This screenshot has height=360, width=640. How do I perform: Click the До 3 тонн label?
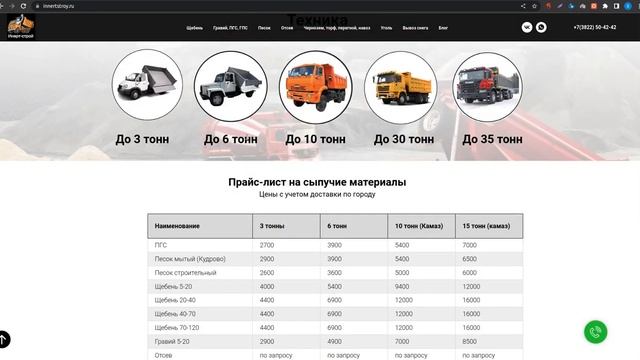point(142,139)
